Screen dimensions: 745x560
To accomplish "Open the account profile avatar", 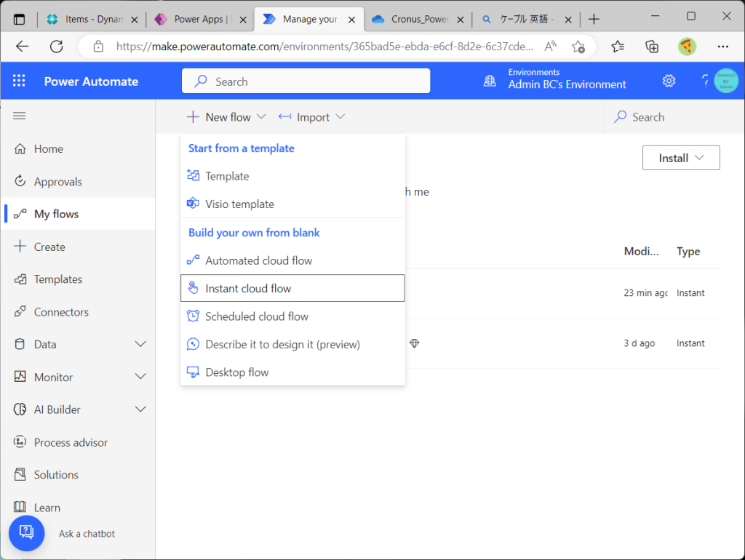I will (727, 81).
